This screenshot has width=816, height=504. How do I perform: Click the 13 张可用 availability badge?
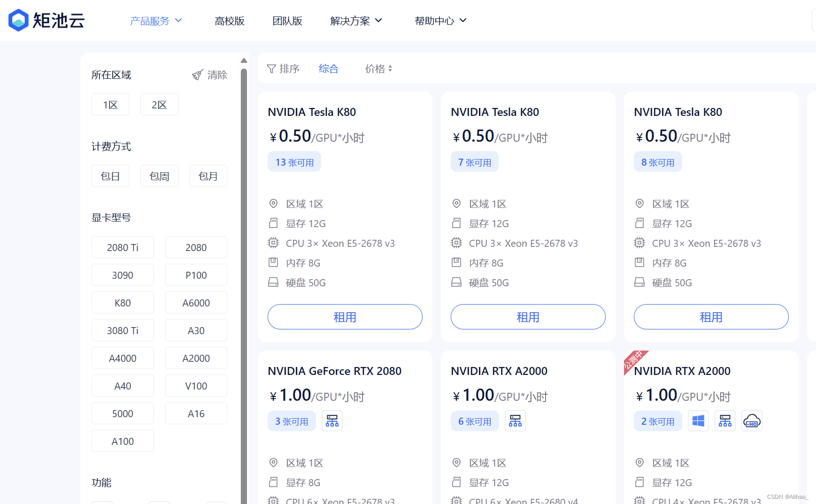[x=294, y=162]
